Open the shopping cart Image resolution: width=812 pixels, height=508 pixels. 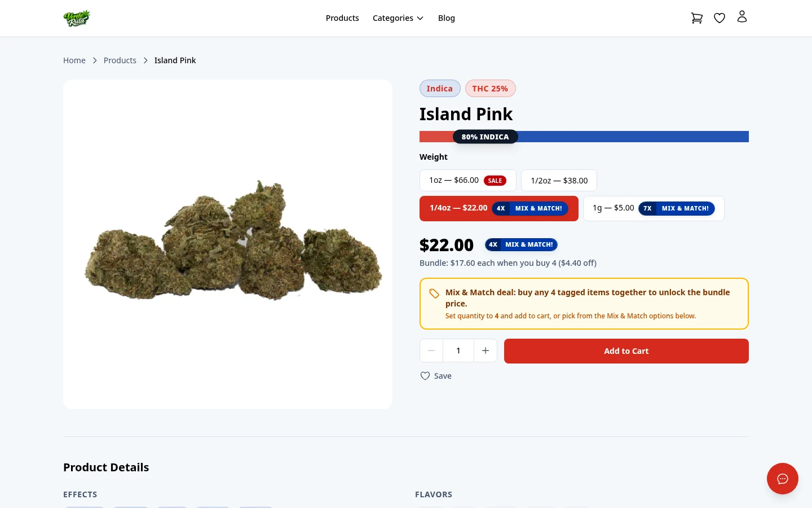click(x=697, y=17)
